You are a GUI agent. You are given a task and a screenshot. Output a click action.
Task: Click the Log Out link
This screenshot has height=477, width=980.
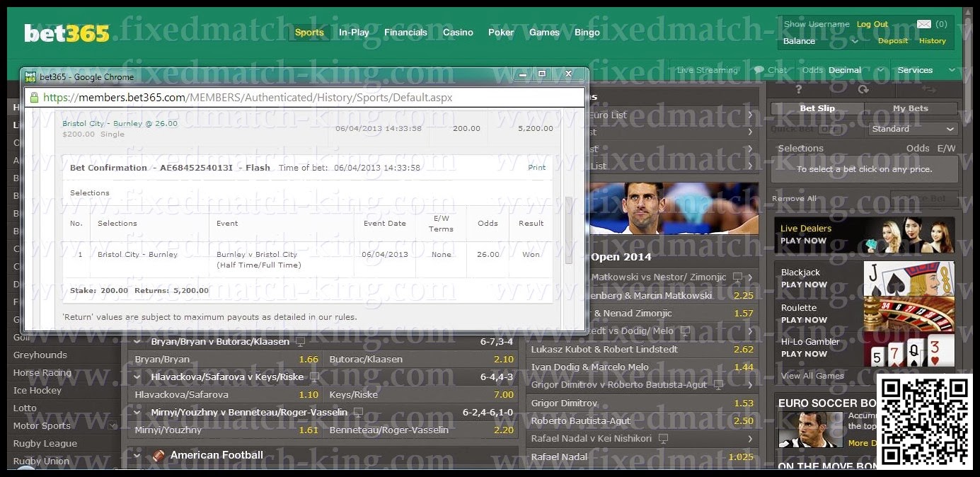[872, 24]
